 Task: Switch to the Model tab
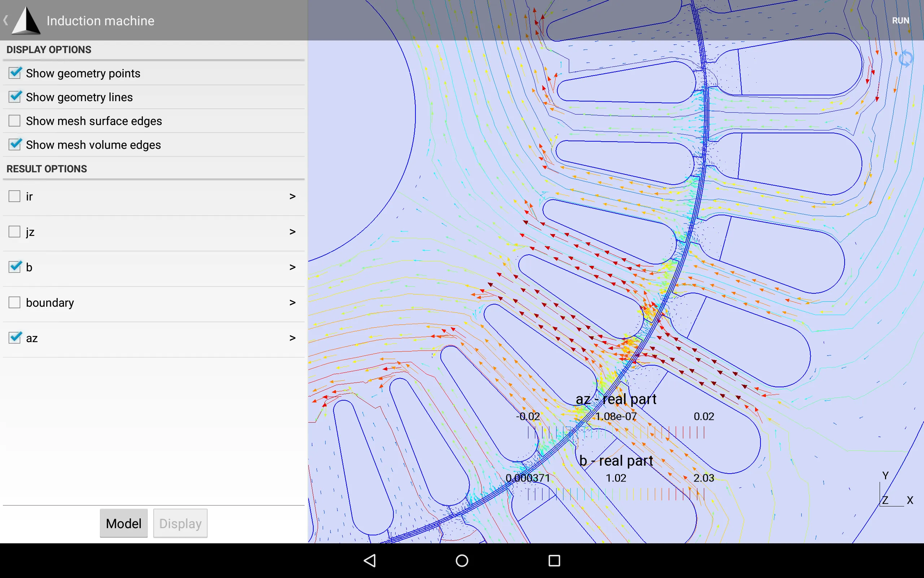(x=124, y=523)
